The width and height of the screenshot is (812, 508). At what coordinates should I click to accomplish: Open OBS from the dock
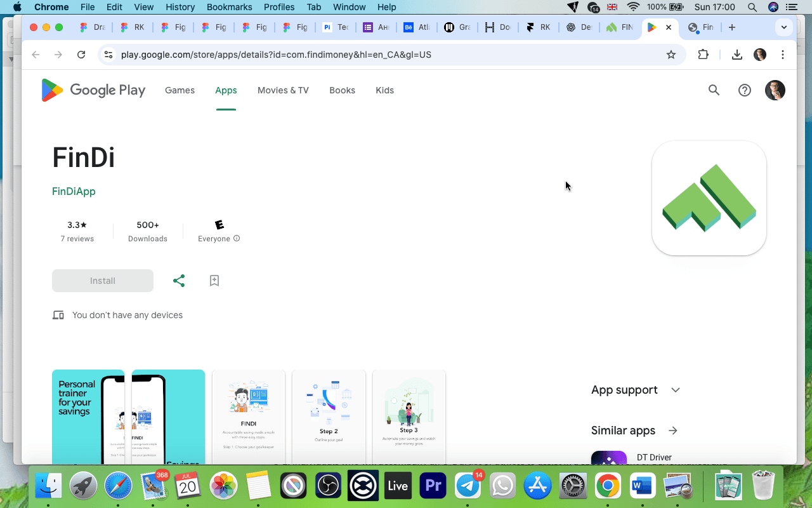tap(327, 486)
